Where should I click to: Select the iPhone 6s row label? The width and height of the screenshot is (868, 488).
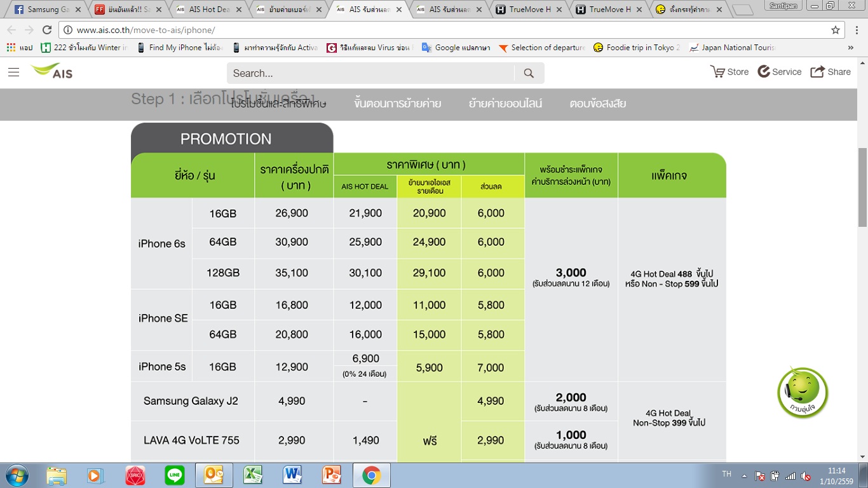coord(161,243)
